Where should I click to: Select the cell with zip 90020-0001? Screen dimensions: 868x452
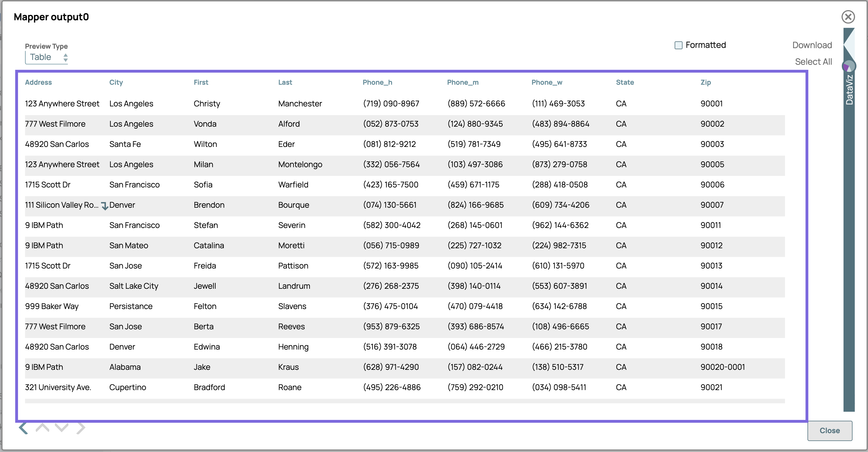tap(722, 367)
